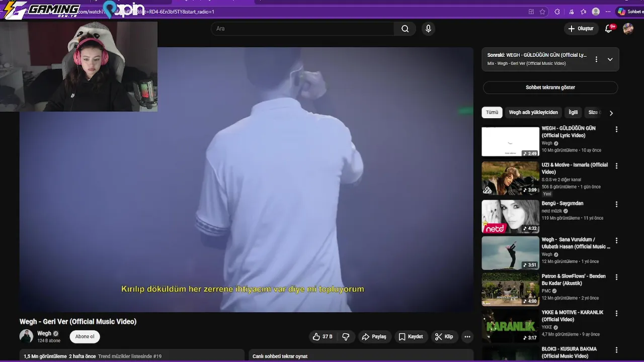The width and height of the screenshot is (644, 362).
Task: Click the Oluştur create button
Action: [x=581, y=29]
